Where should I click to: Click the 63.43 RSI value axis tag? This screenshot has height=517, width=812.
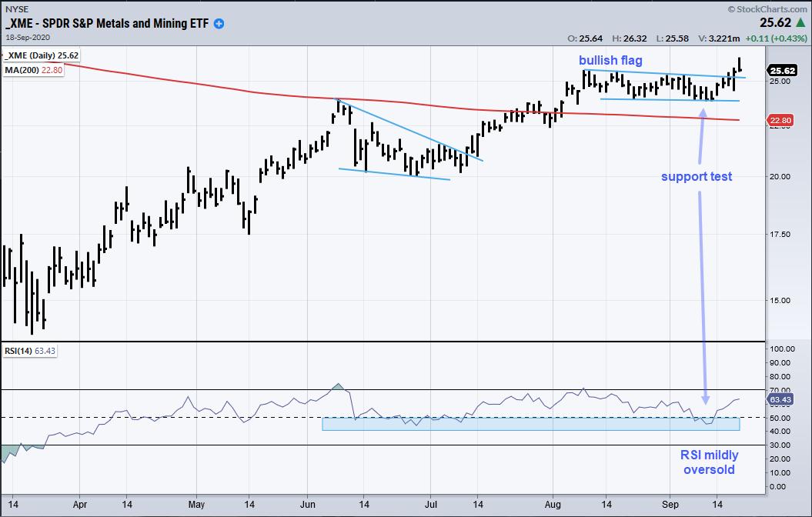pyautogui.click(x=780, y=399)
